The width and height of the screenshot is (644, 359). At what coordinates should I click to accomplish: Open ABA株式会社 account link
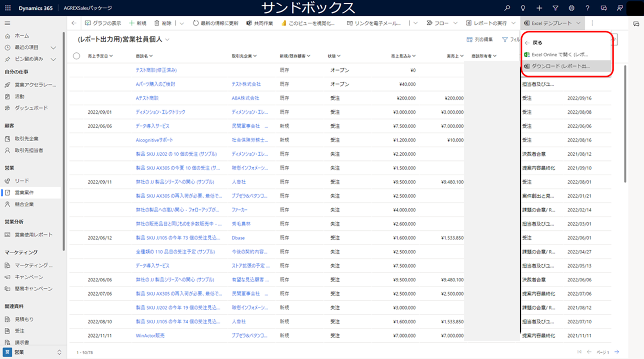(x=245, y=98)
